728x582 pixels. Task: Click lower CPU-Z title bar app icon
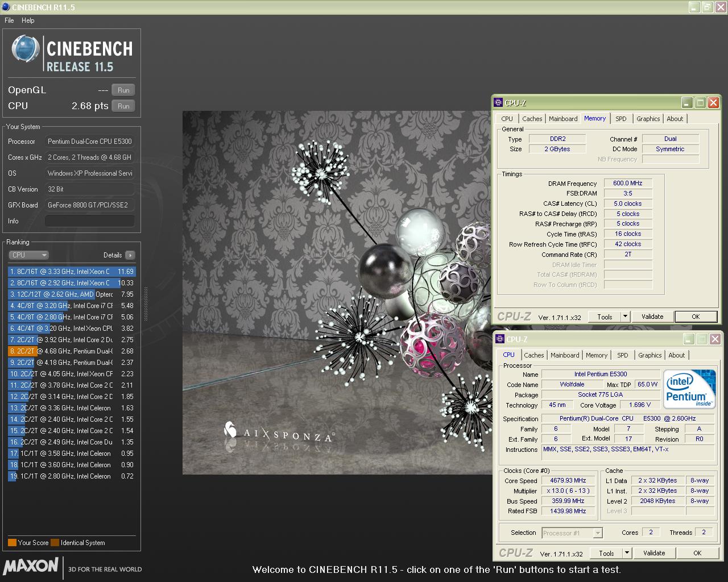(x=500, y=339)
